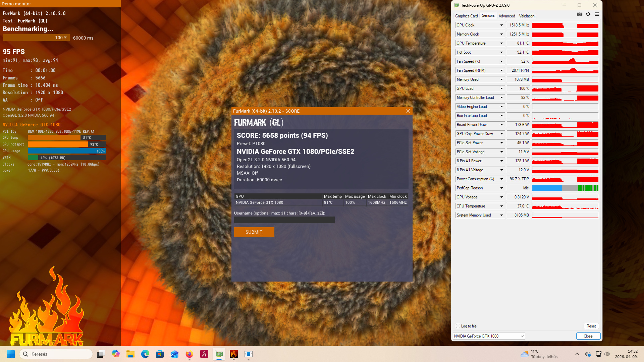Launch Firefox from the taskbar

(x=190, y=354)
